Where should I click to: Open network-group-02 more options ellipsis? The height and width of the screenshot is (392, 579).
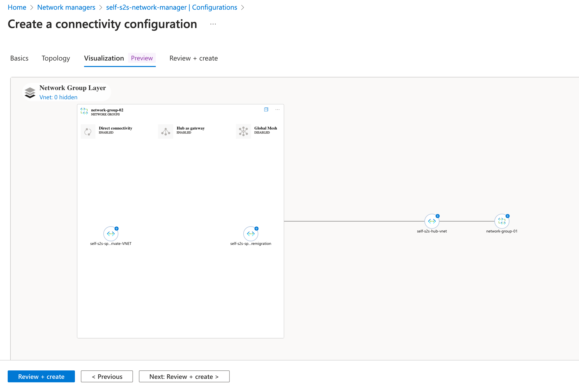[277, 110]
